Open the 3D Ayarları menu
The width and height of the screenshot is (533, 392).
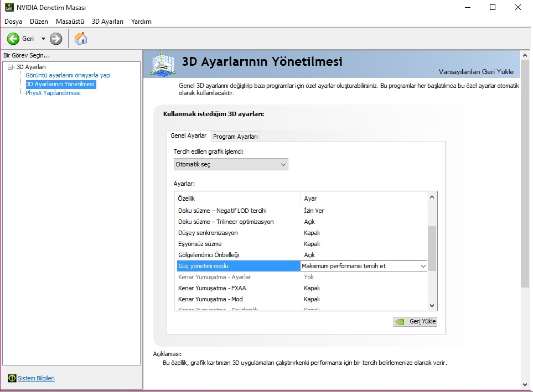107,22
